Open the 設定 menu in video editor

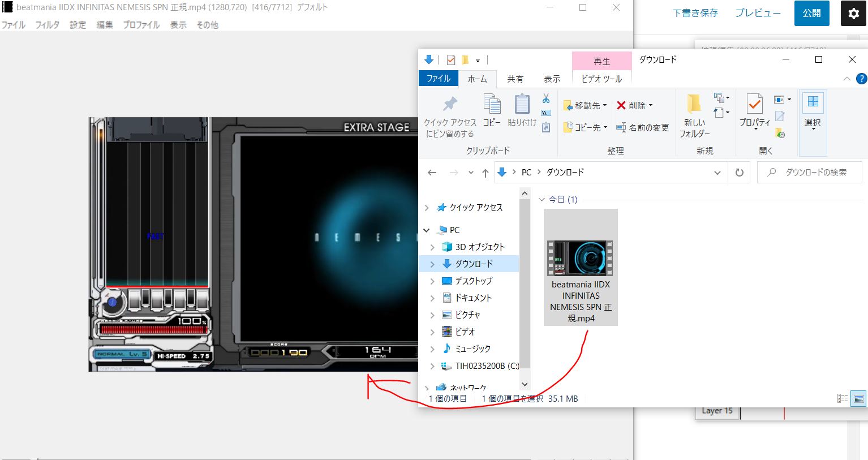click(x=78, y=25)
